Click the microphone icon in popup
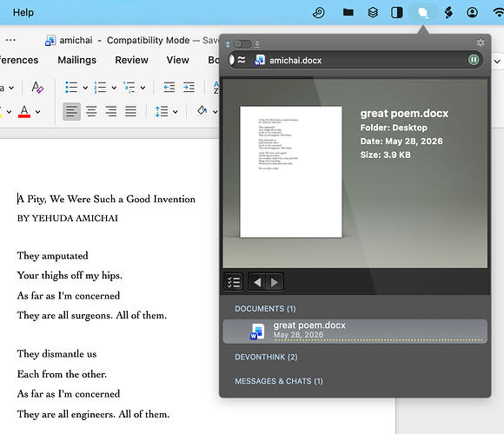This screenshot has width=504, height=434. pyautogui.click(x=257, y=43)
